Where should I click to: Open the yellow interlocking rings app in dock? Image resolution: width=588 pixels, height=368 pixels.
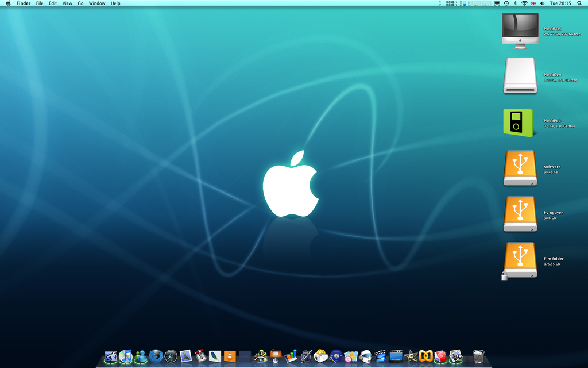(425, 356)
